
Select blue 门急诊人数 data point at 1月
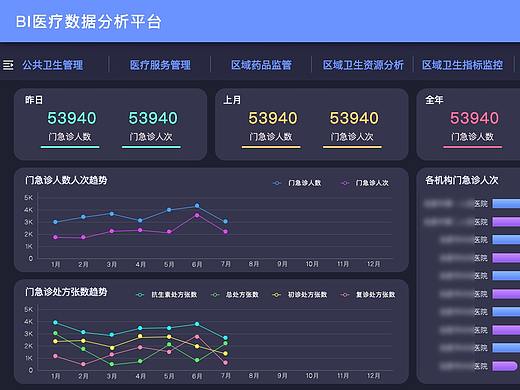coord(55,222)
